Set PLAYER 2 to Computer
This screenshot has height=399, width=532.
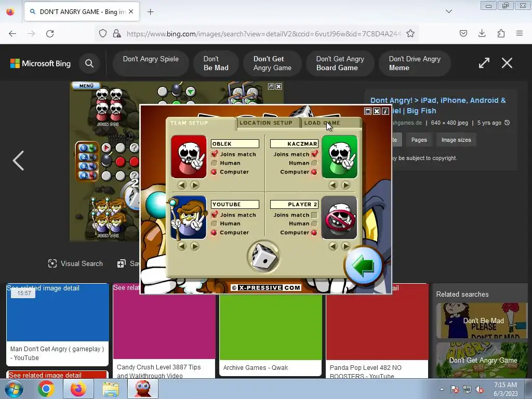pyautogui.click(x=314, y=233)
